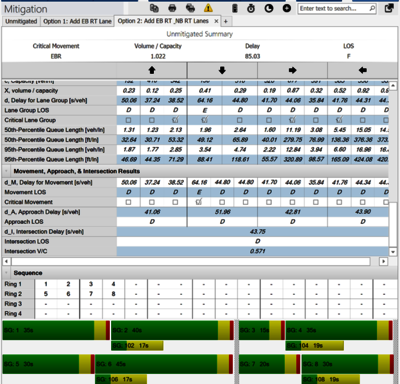The width and height of the screenshot is (400, 384).
Task: Click the black circled plus icon
Action: (x=287, y=8)
